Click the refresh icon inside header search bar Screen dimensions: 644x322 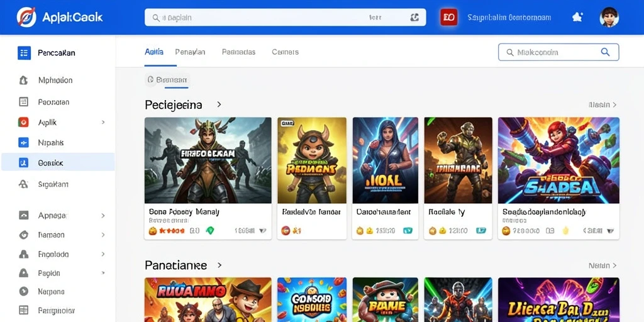coord(414,18)
